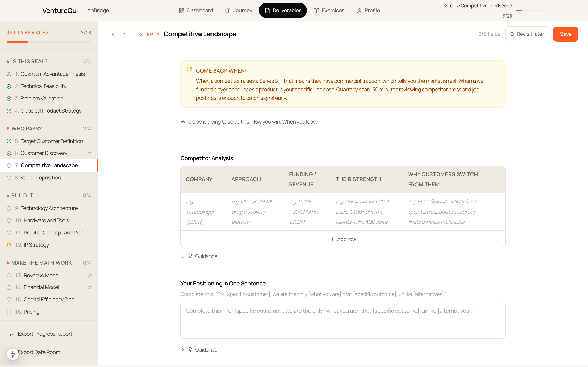
Task: Click the lightning bolt icon near Export Data Room
Action: 13,354
